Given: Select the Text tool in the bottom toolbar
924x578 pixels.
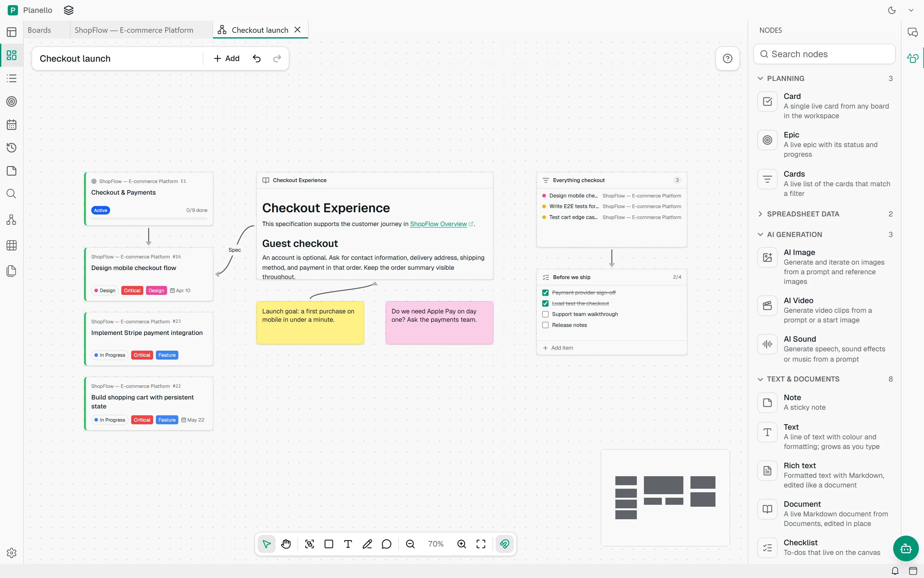Looking at the screenshot, I should [x=348, y=544].
